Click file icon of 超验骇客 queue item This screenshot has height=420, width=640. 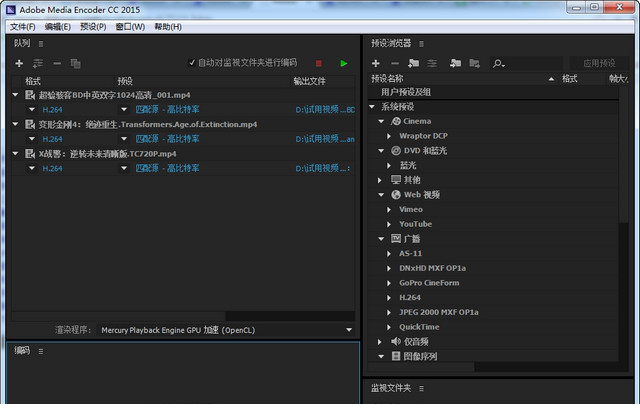click(30, 95)
